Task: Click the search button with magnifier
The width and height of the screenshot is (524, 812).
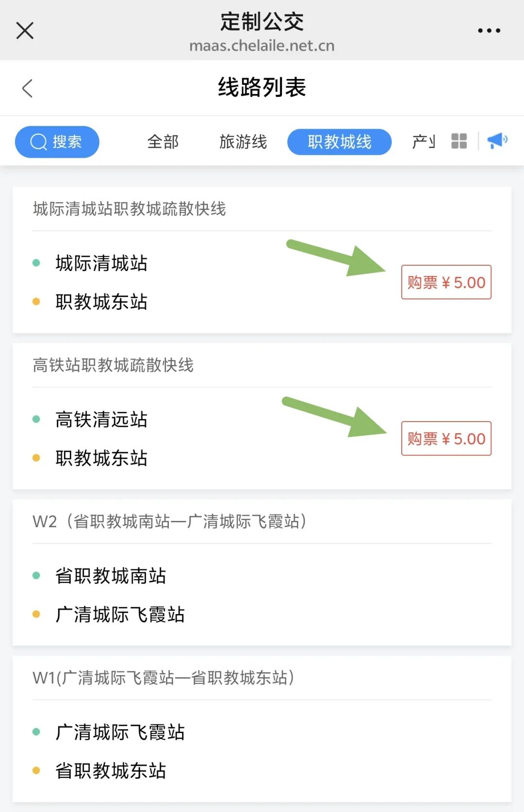Action: tap(57, 142)
